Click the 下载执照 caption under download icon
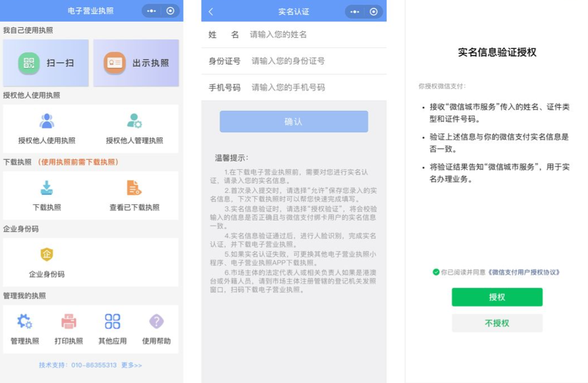The width and height of the screenshot is (588, 383). 47,207
